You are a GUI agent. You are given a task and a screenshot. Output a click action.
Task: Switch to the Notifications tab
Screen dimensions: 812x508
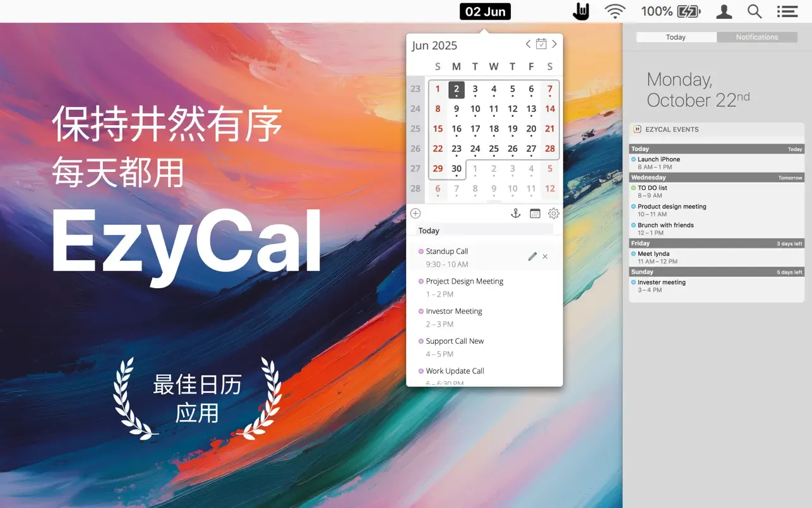click(757, 37)
